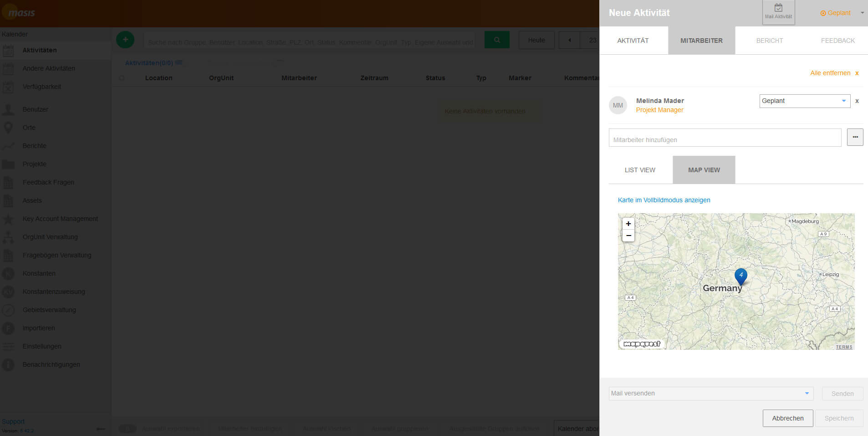
Task: Focus the Mitarbeiter hinzufügen input field
Action: (x=725, y=138)
